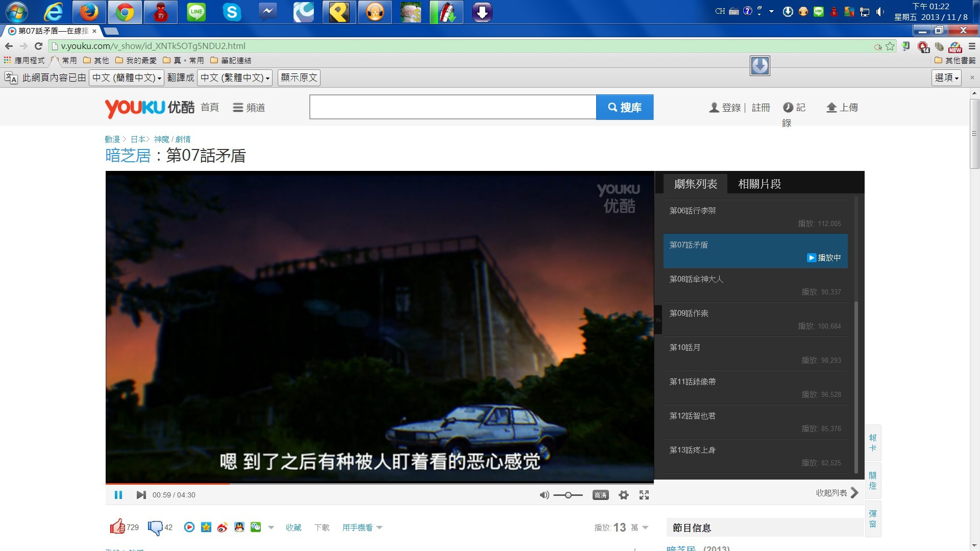Toggle the 高清 quality button
Viewport: 980px width, 551px height.
600,495
